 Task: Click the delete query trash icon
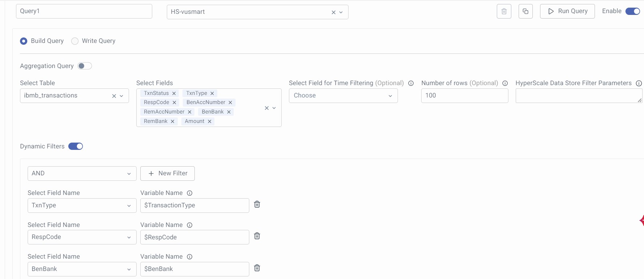pos(504,11)
